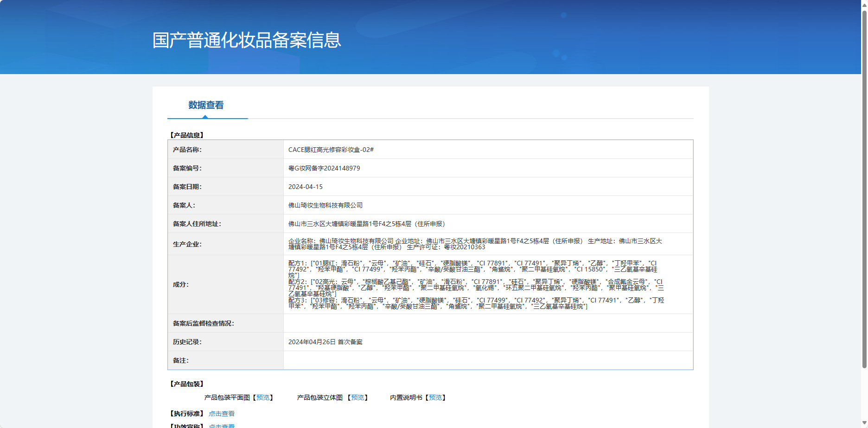Viewport: 868px width, 428px height.
Task: Select product name CACE腮红高光修容彩妆盒-02#
Action: 331,150
